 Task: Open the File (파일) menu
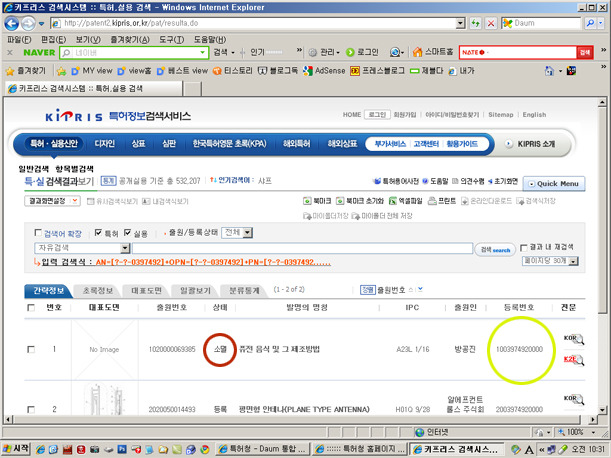click(x=19, y=40)
